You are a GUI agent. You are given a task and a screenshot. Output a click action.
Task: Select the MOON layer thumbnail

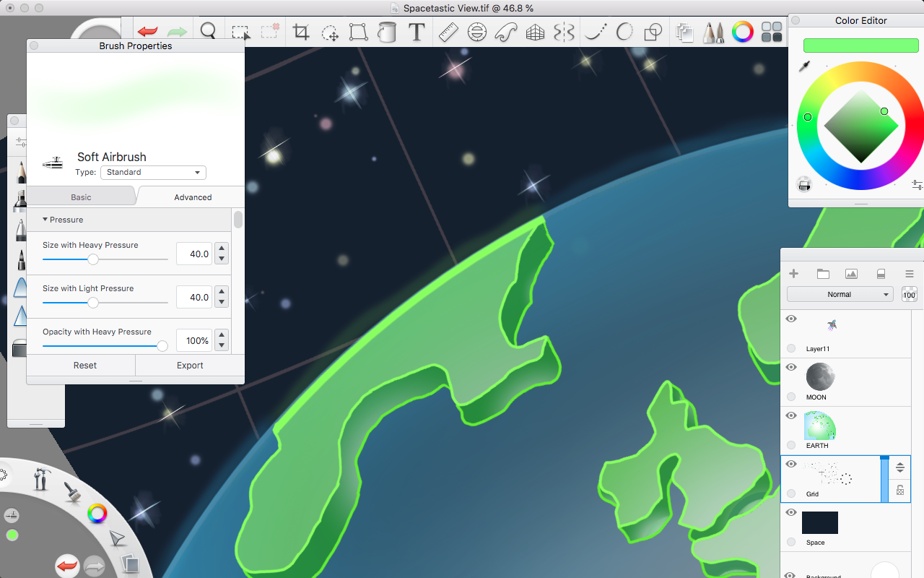click(x=820, y=376)
